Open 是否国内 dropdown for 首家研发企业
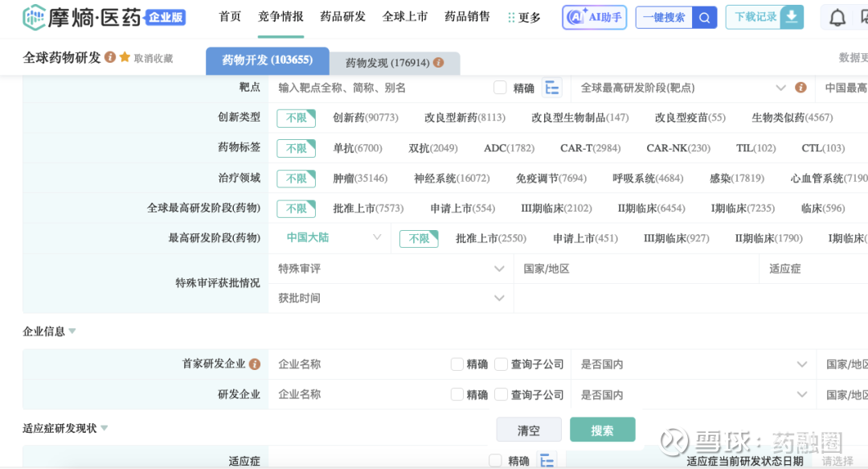The image size is (868, 469). [693, 364]
